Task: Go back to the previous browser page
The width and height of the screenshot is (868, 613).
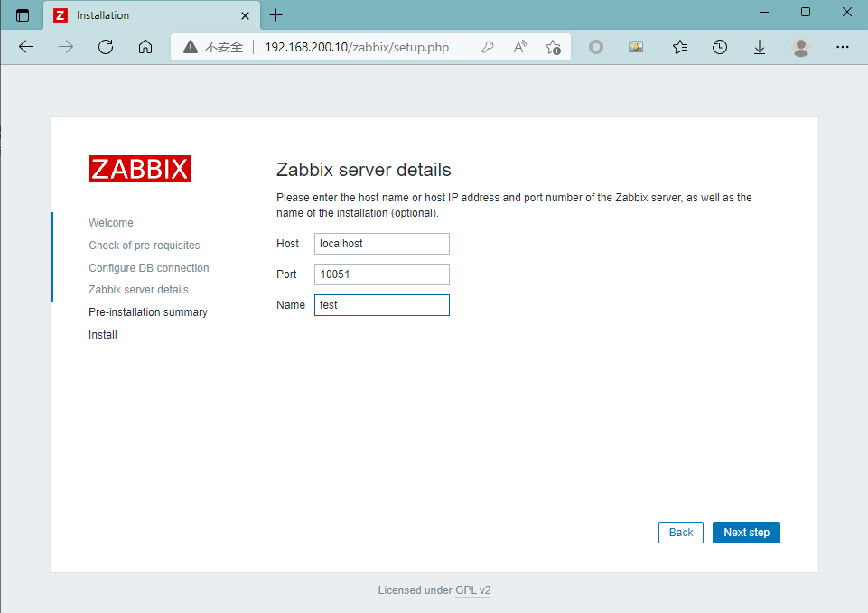Action: tap(26, 47)
